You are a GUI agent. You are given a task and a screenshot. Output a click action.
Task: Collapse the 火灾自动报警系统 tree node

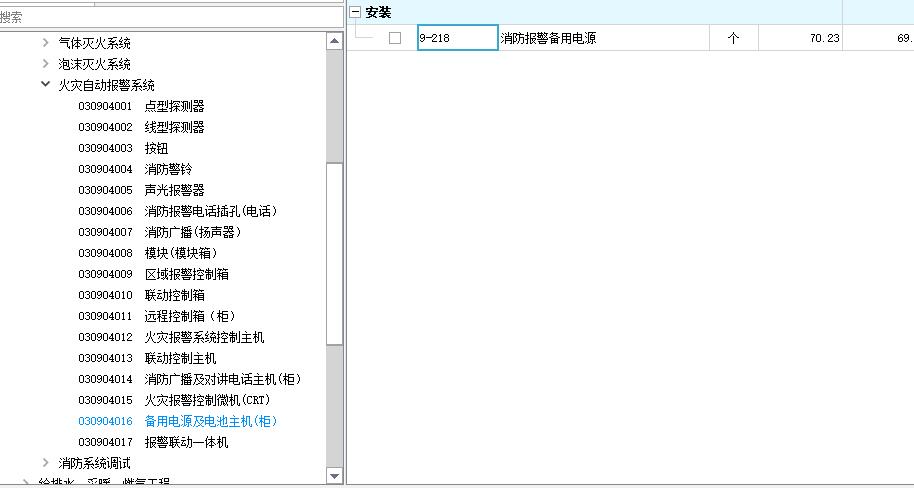coord(45,85)
